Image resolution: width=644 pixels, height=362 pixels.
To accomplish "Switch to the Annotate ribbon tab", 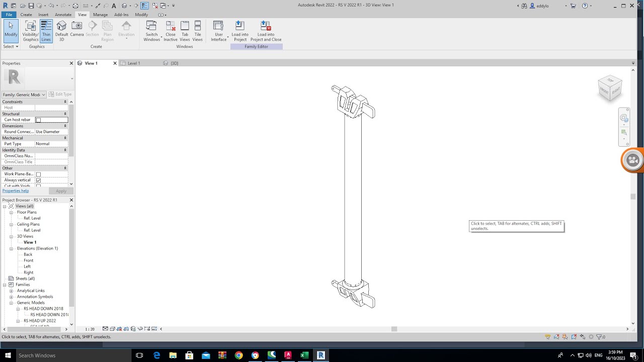I will [63, 15].
